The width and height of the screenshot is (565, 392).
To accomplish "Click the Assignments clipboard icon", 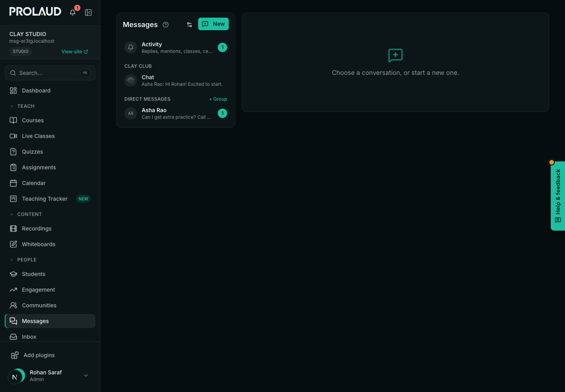I will pyautogui.click(x=13, y=167).
